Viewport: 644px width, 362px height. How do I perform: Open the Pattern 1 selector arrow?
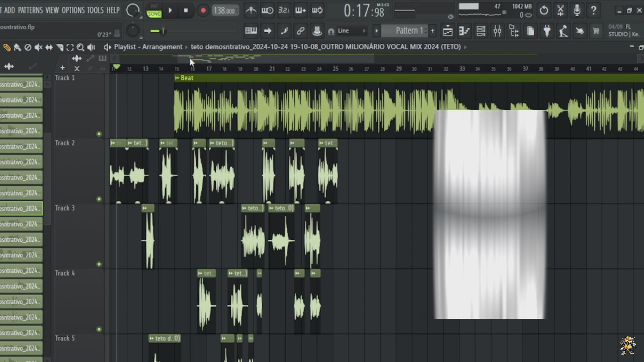coord(376,31)
